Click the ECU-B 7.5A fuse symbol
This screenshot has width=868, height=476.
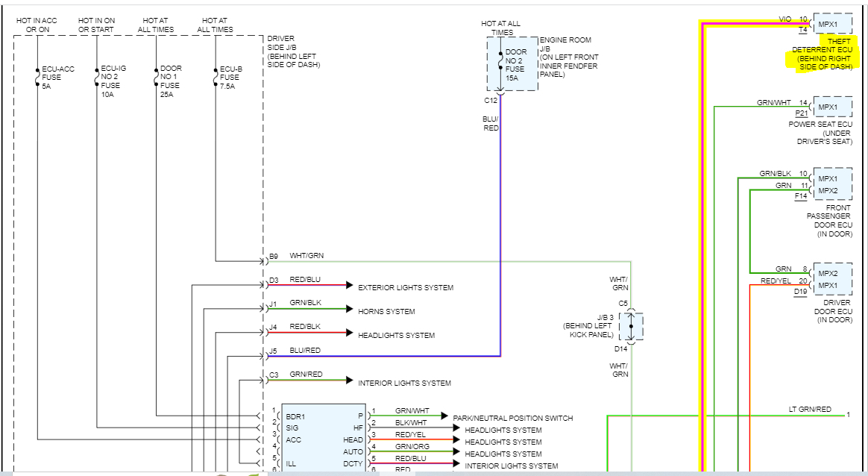pos(216,78)
